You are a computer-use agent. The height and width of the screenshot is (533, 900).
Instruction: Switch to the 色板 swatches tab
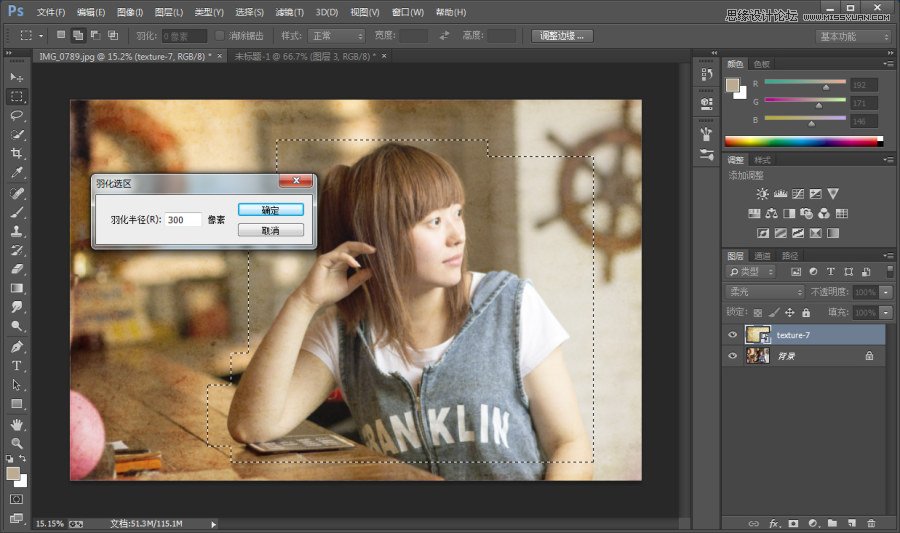tap(762, 64)
